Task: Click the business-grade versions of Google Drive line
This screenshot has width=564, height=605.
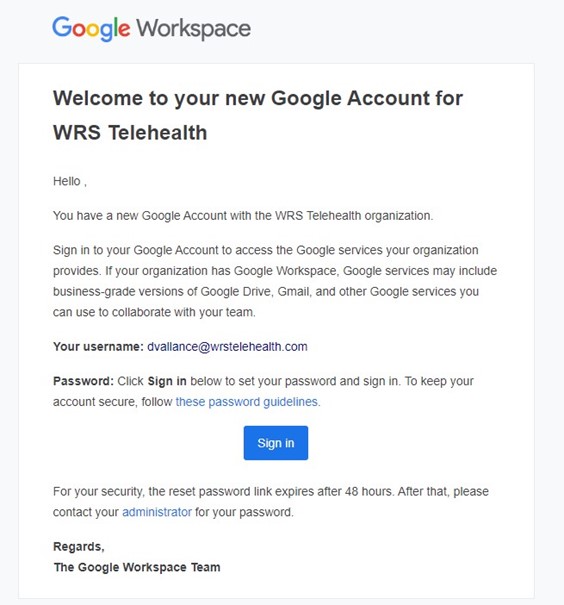Action: click(266, 291)
